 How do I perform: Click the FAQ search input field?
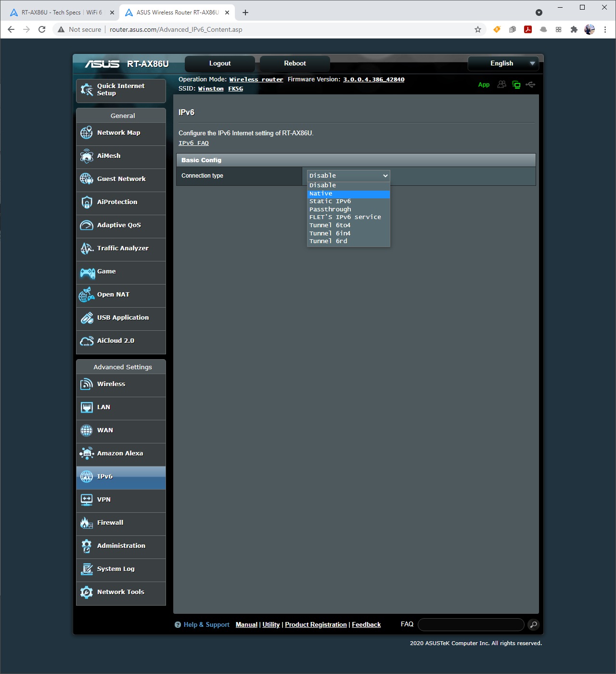pyautogui.click(x=471, y=625)
